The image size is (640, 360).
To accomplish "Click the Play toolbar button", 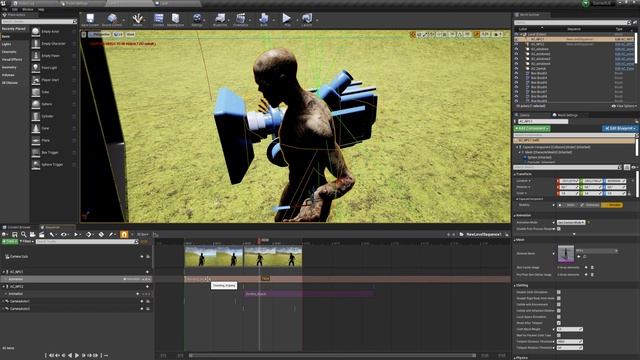I will pyautogui.click(x=287, y=19).
